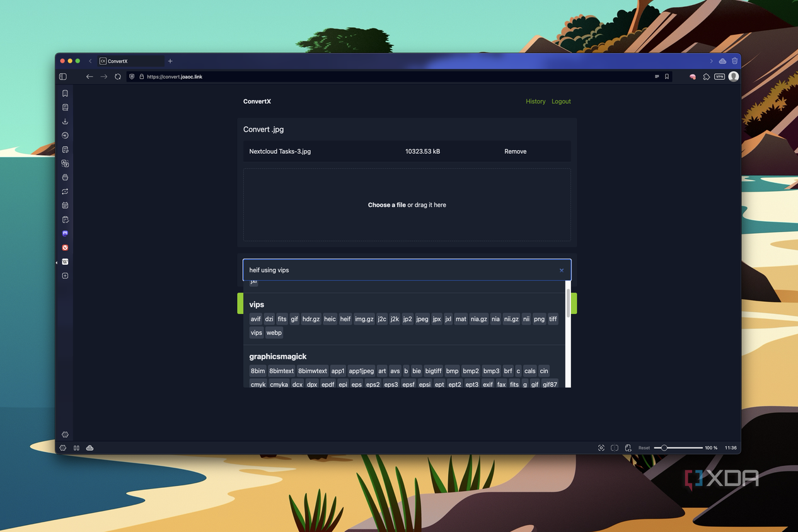Open the ConvertX home link
This screenshot has width=798, height=532.
257,101
